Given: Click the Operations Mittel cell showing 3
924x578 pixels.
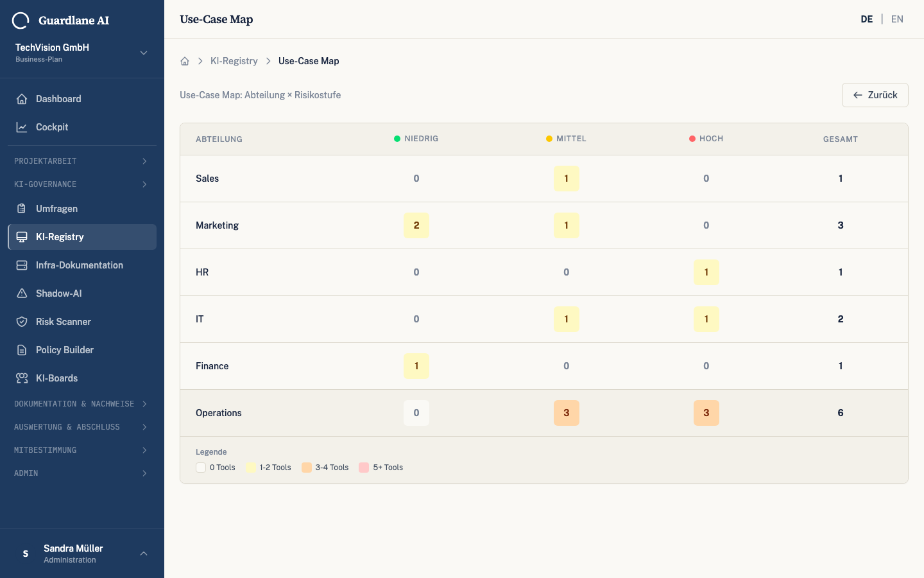Looking at the screenshot, I should (x=567, y=413).
